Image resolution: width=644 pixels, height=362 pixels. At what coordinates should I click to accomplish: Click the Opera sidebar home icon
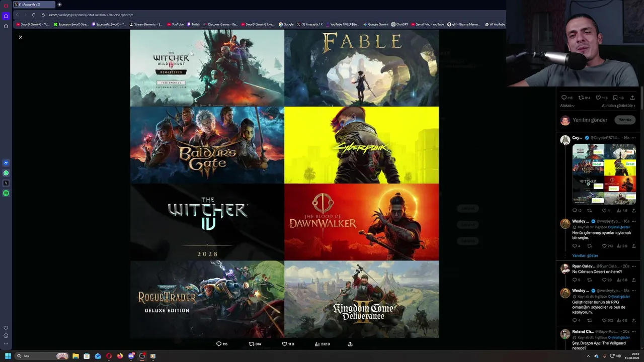(x=6, y=16)
